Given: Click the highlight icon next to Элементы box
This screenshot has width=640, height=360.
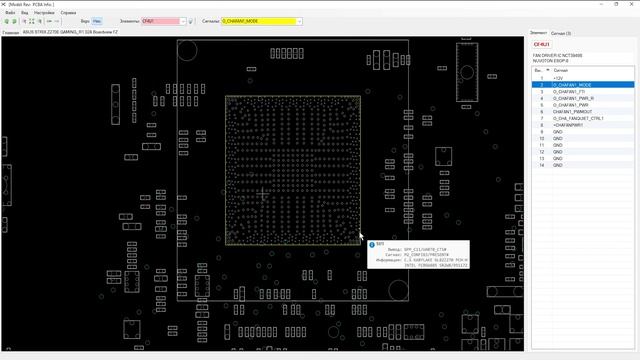Looking at the screenshot, I should tap(191, 21).
